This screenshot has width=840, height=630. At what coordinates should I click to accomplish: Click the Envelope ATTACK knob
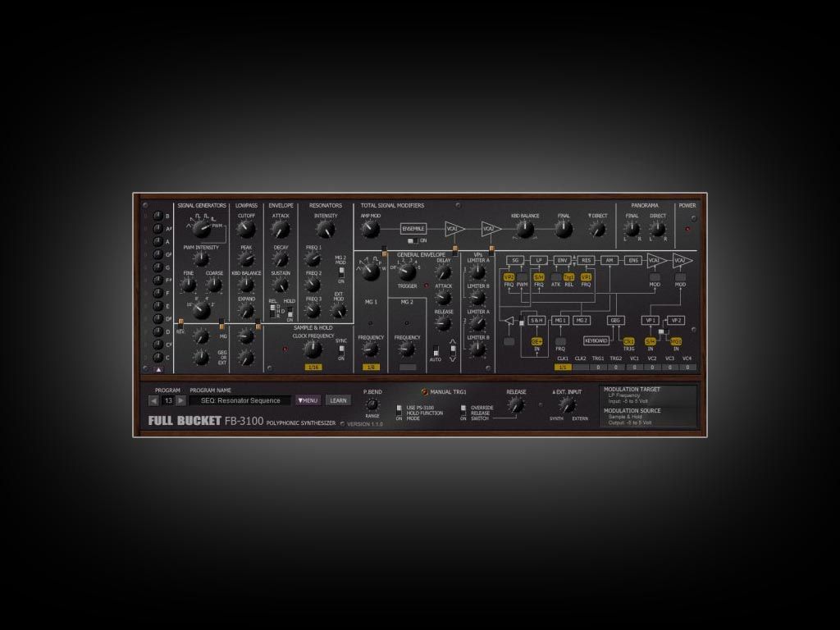[281, 231]
